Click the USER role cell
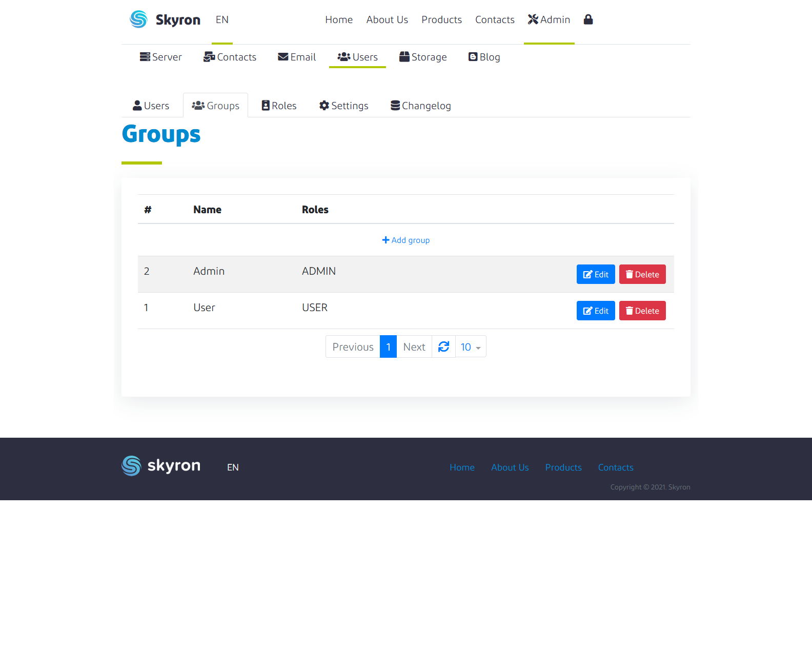Screen dimensions: 812x654 click(315, 308)
